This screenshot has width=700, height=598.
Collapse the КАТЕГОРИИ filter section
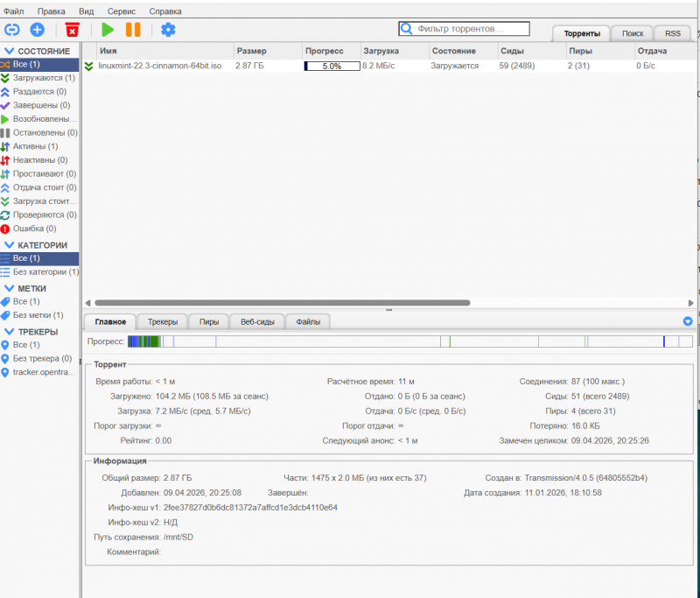tap(10, 245)
